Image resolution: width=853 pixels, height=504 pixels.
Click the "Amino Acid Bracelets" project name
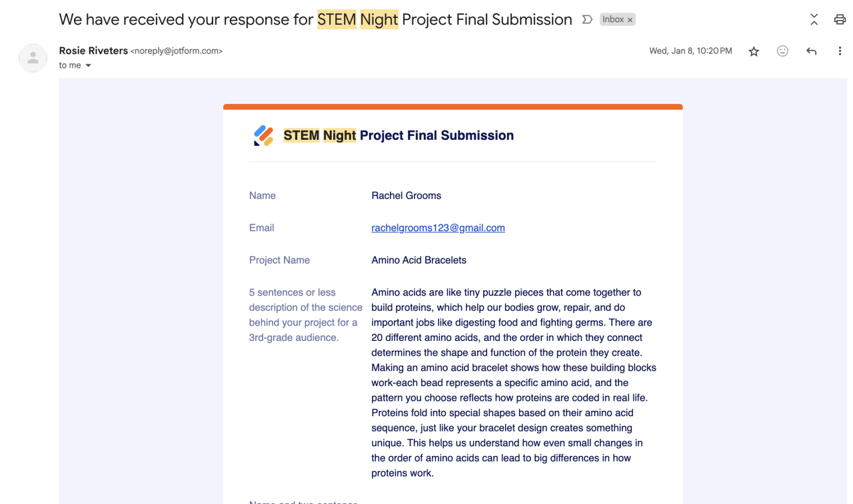pyautogui.click(x=419, y=260)
